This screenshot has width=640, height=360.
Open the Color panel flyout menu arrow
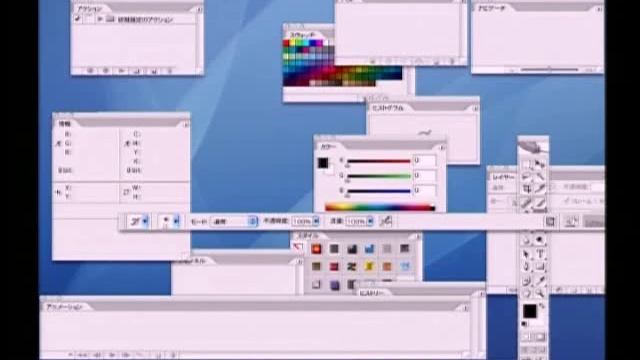(x=442, y=147)
